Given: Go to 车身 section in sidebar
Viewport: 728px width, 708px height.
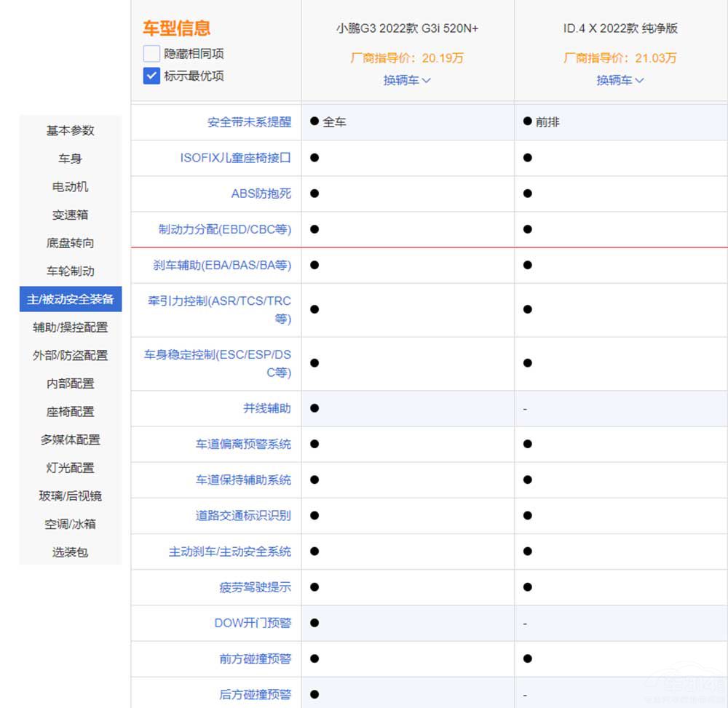Looking at the screenshot, I should pos(71,159).
